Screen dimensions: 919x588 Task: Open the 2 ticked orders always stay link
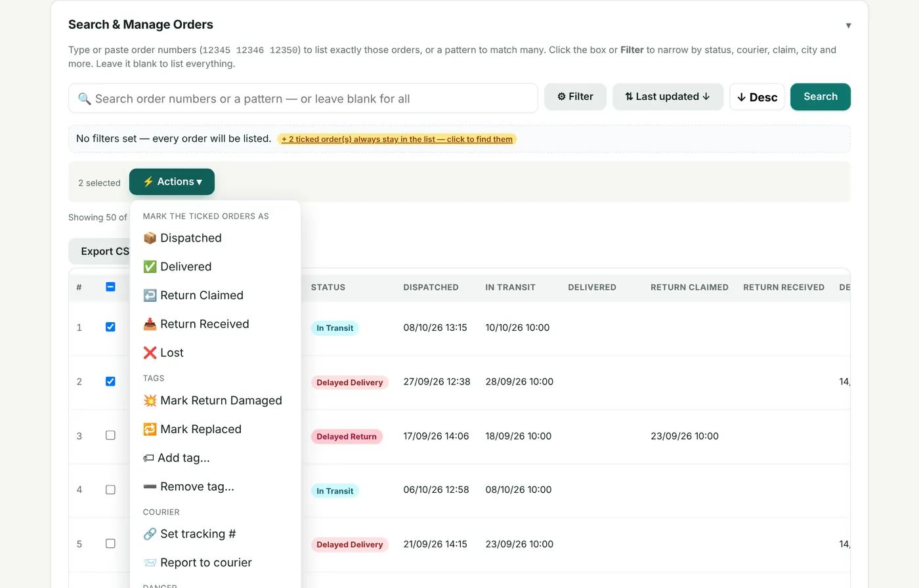(x=397, y=139)
